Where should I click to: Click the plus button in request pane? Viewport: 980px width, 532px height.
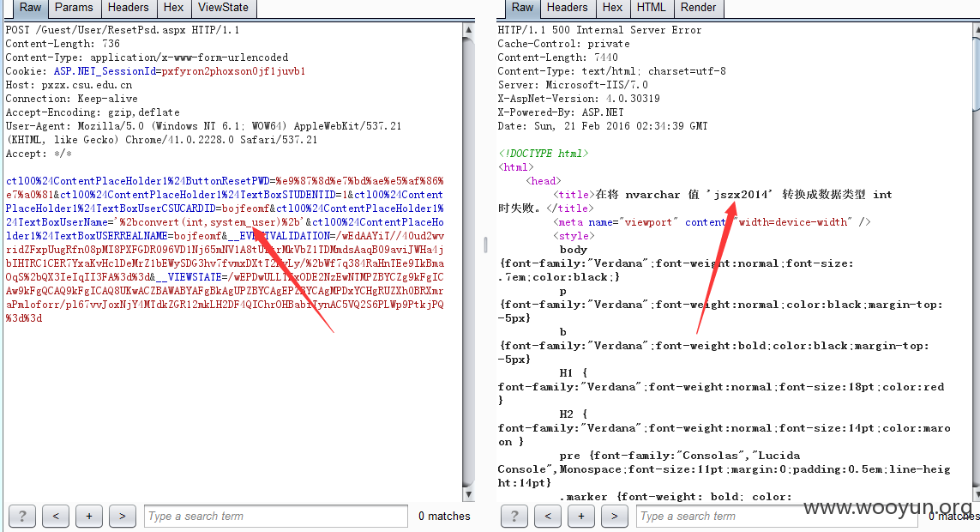click(89, 516)
